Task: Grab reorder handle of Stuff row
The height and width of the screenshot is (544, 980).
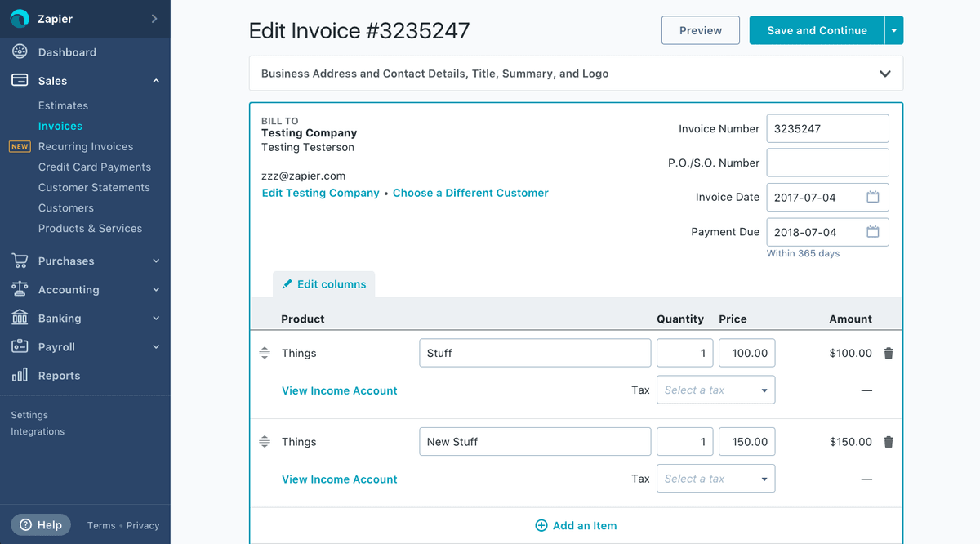Action: pyautogui.click(x=265, y=353)
